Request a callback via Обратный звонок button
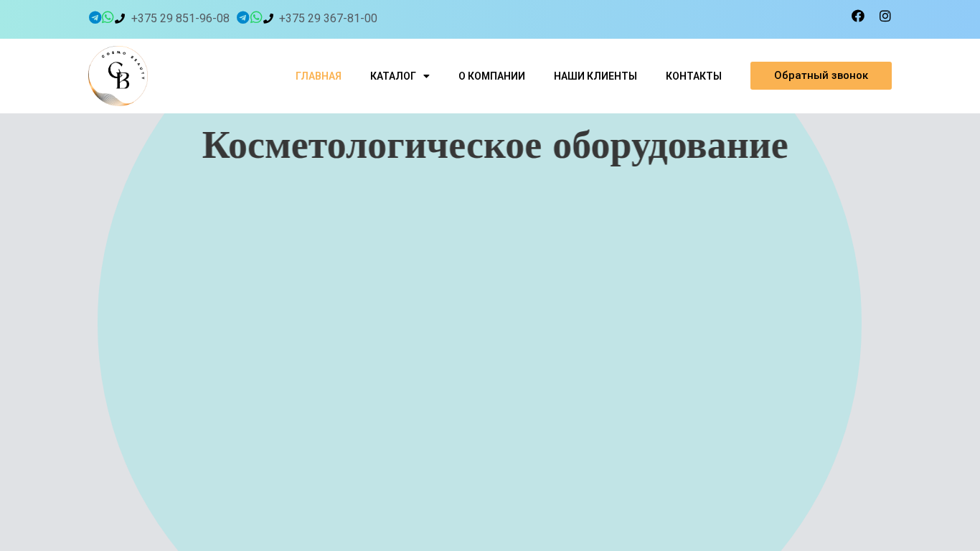The height and width of the screenshot is (551, 980). [x=821, y=75]
